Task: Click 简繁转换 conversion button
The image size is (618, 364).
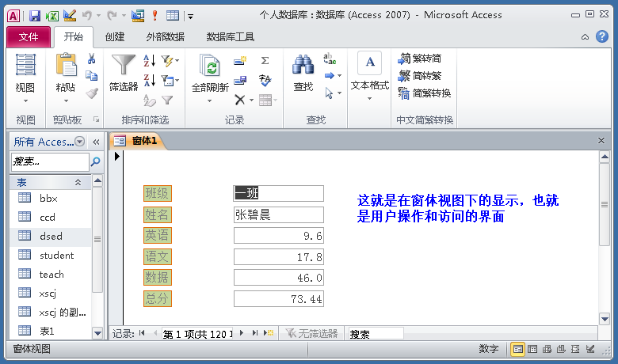Action: (x=424, y=93)
